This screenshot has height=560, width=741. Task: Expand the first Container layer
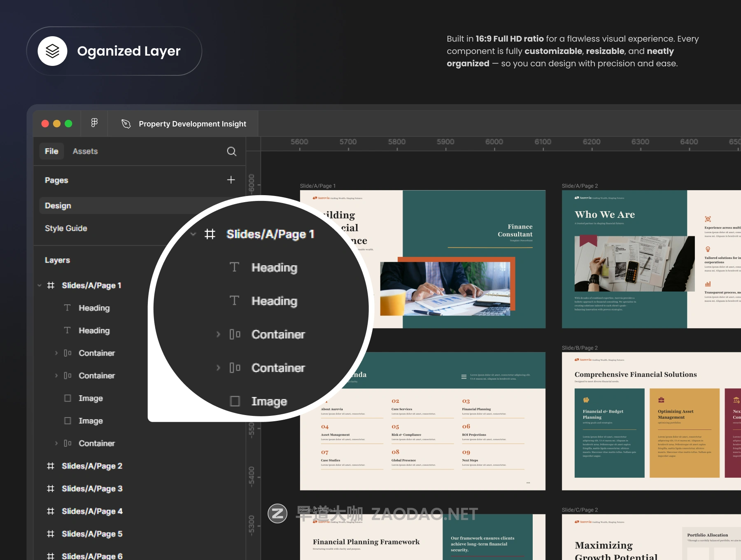click(56, 353)
